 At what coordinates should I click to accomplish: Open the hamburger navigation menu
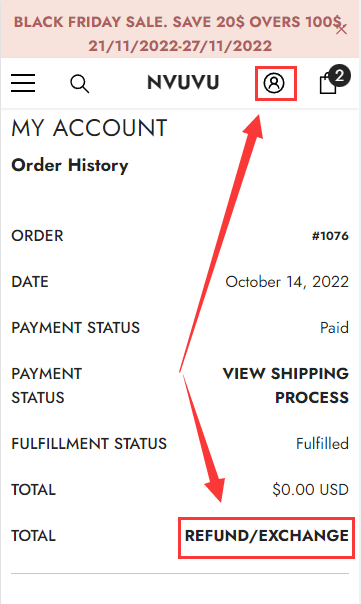pyautogui.click(x=23, y=83)
